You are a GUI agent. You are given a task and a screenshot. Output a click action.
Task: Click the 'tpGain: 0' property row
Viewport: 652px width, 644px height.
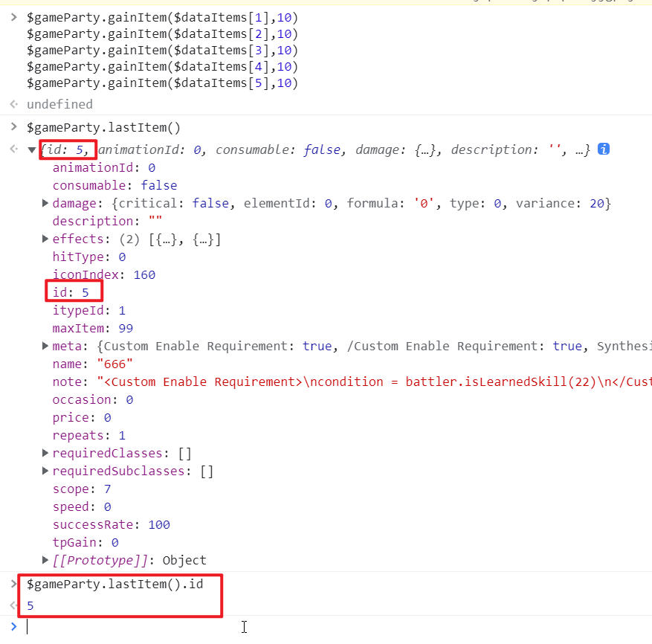point(85,542)
